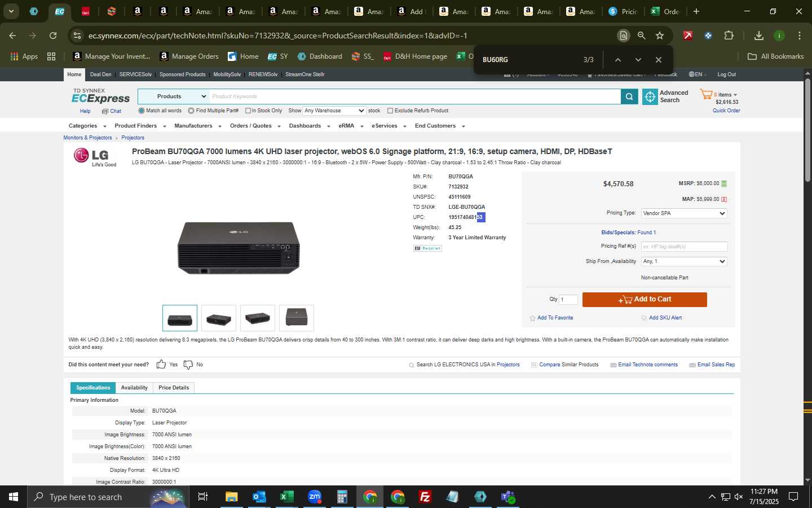Select fourth projector top-view thumbnail
The image size is (812, 508).
click(x=297, y=318)
